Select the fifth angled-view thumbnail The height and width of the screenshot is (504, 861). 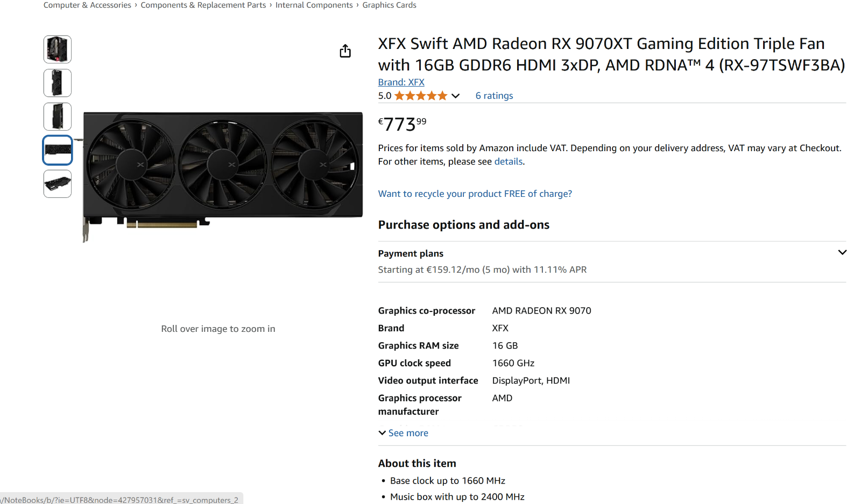[x=58, y=184]
